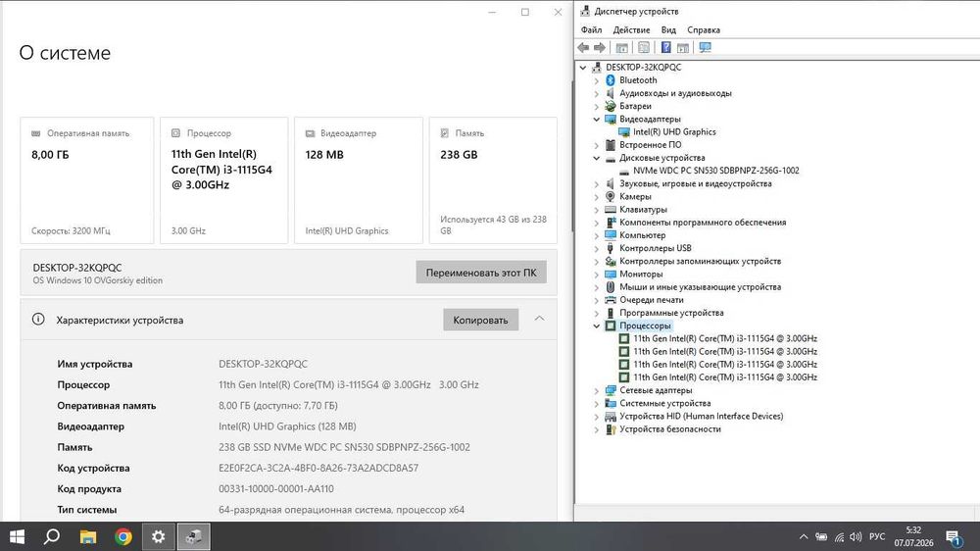Click the Settings gear on the taskbar
This screenshot has width=980, height=551.
coord(159,536)
